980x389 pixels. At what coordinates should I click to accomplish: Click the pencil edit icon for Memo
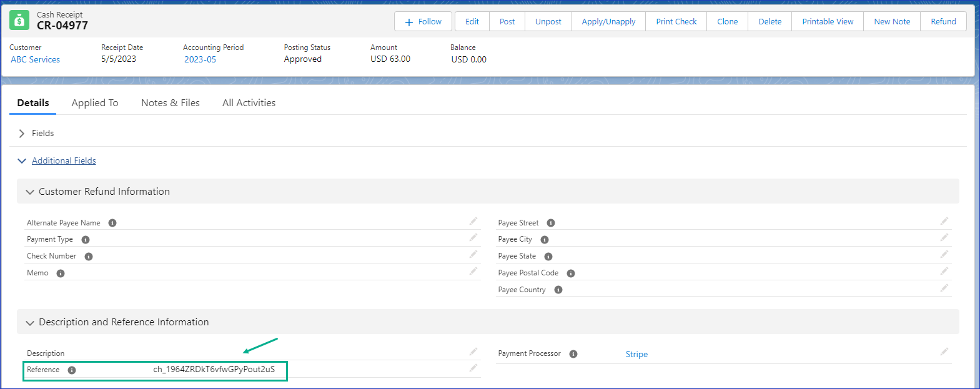point(473,271)
